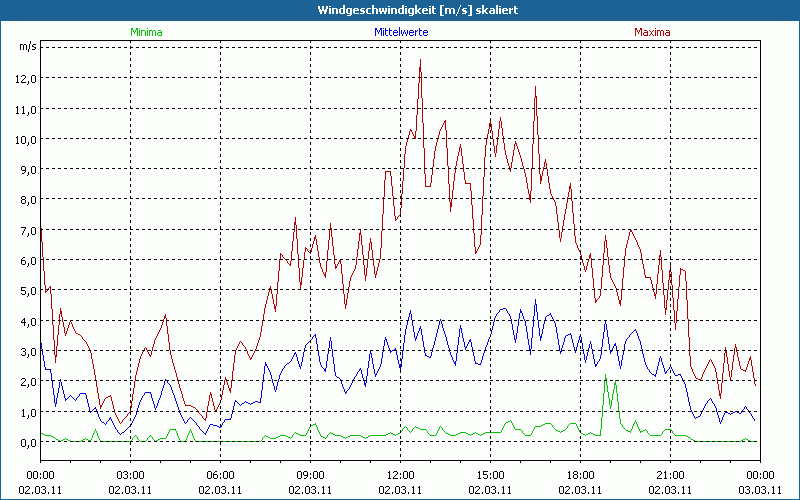Click the 2,0 y-axis value
Image resolution: width=800 pixels, height=500 pixels.
tap(30, 382)
